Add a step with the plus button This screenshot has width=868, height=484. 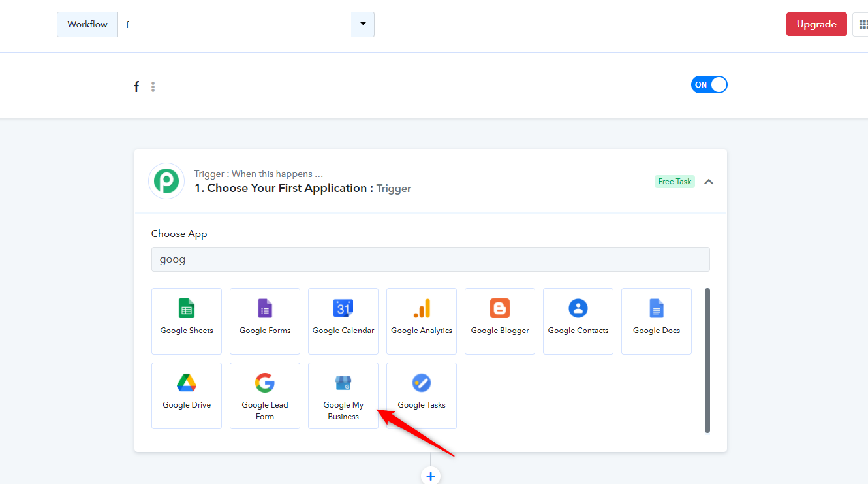click(x=431, y=476)
